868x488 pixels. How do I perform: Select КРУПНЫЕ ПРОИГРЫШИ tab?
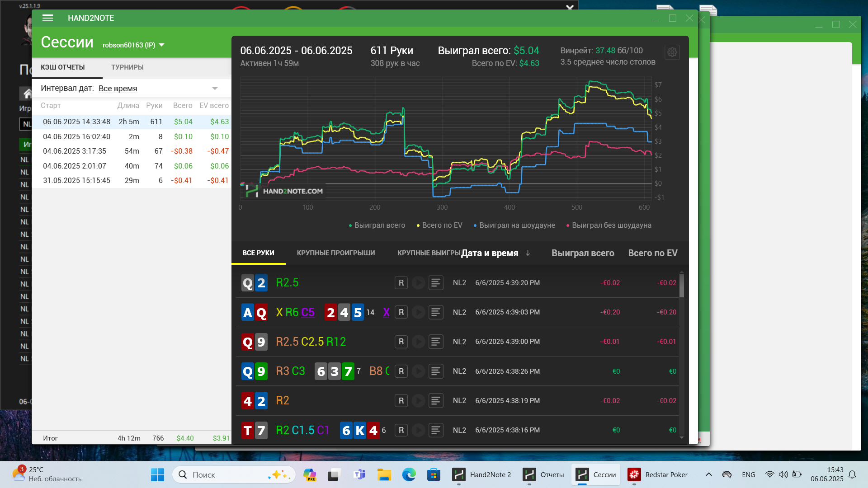click(336, 253)
